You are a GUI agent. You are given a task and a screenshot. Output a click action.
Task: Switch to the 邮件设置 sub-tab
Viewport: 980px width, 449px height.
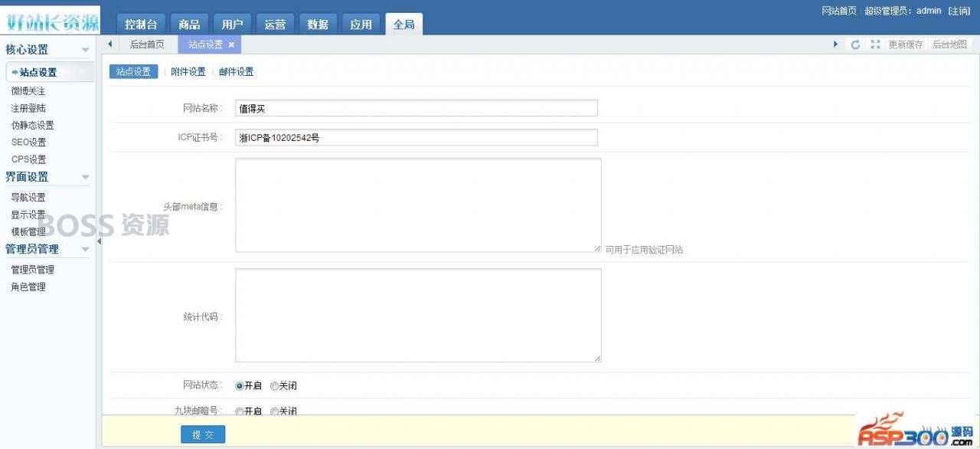click(x=236, y=72)
